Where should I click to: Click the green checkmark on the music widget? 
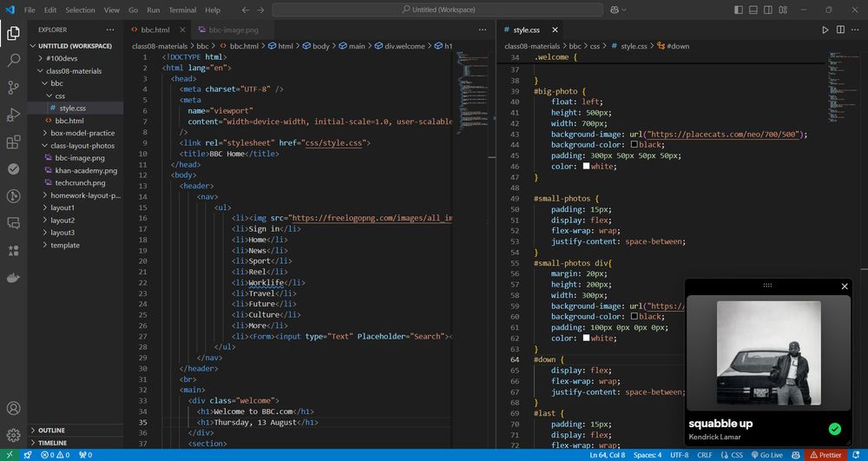835,429
